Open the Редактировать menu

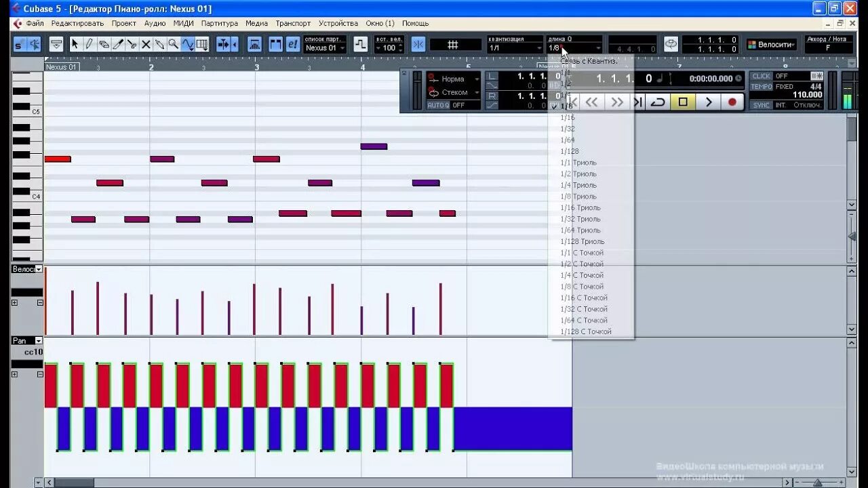point(77,23)
